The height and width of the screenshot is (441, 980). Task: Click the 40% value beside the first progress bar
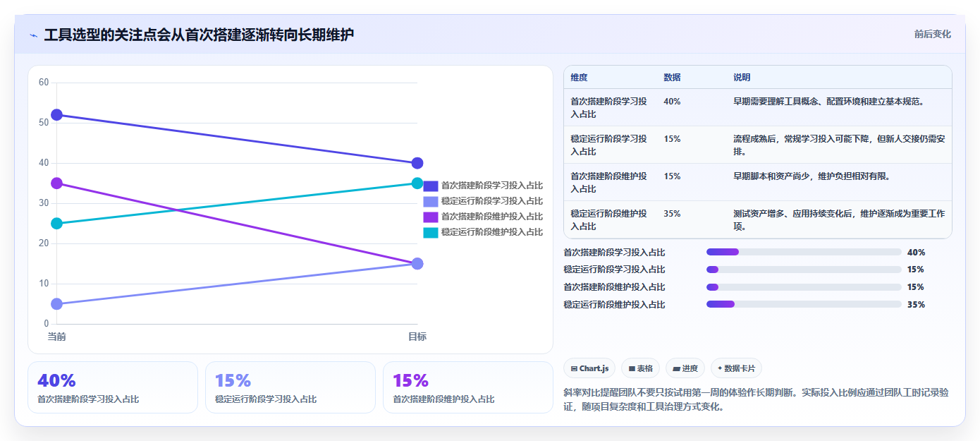click(917, 253)
